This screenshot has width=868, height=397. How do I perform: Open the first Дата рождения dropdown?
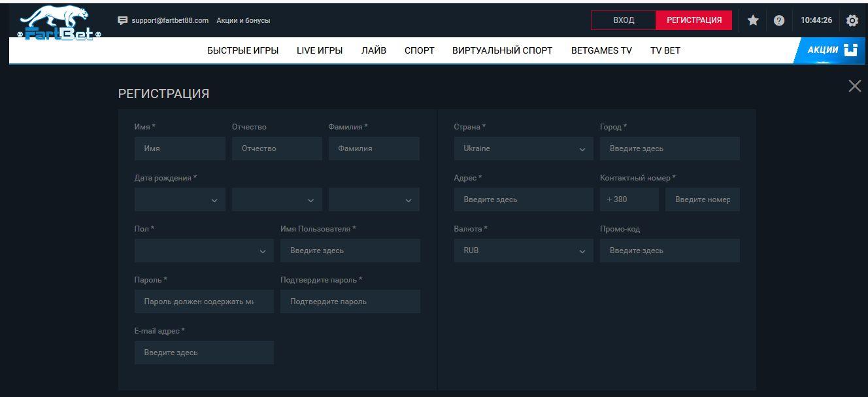click(x=180, y=199)
